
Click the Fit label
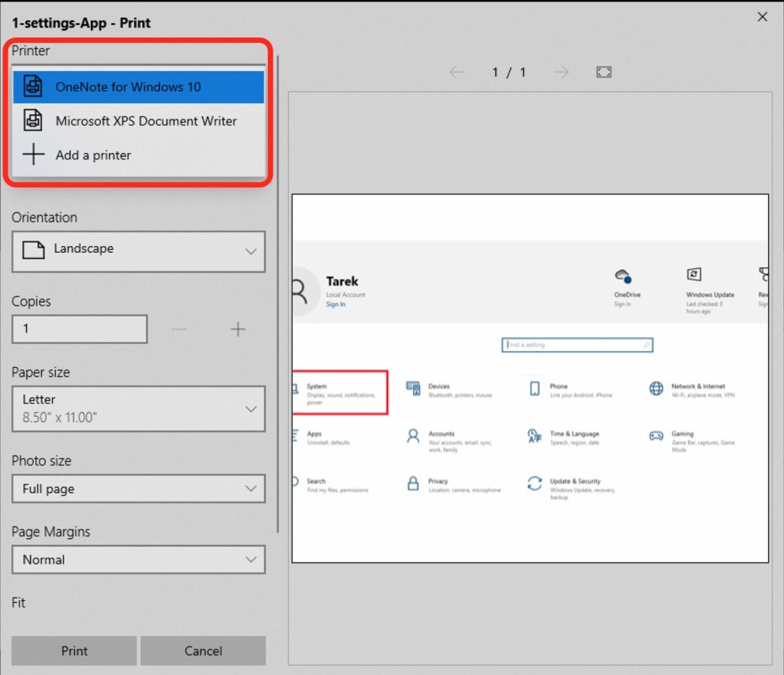pos(18,602)
